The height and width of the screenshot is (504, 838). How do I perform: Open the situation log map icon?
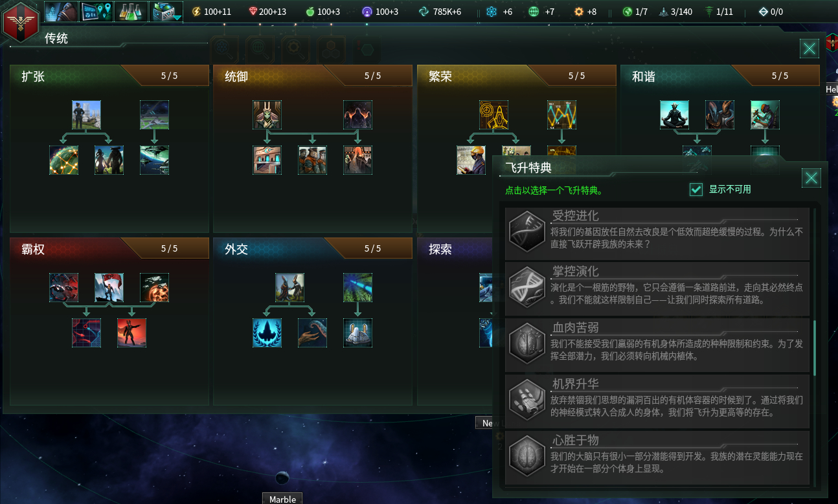tap(96, 11)
